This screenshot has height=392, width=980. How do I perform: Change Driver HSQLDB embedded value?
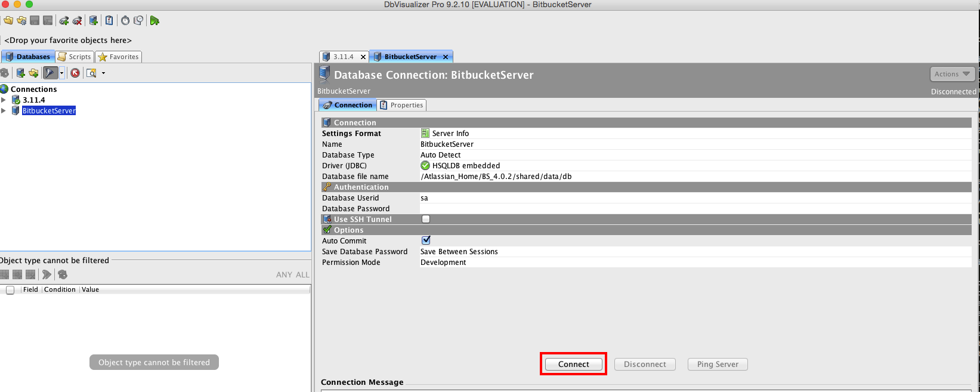pos(695,165)
